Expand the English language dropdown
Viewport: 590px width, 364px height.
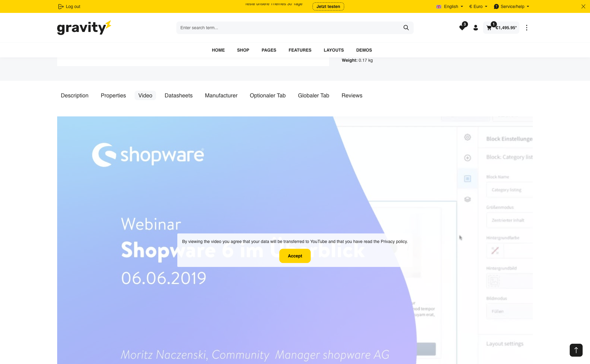point(450,6)
